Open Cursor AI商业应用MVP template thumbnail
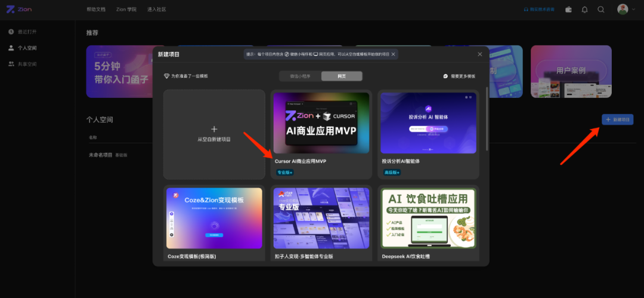Viewport: 644px width, 298px height. tap(321, 123)
